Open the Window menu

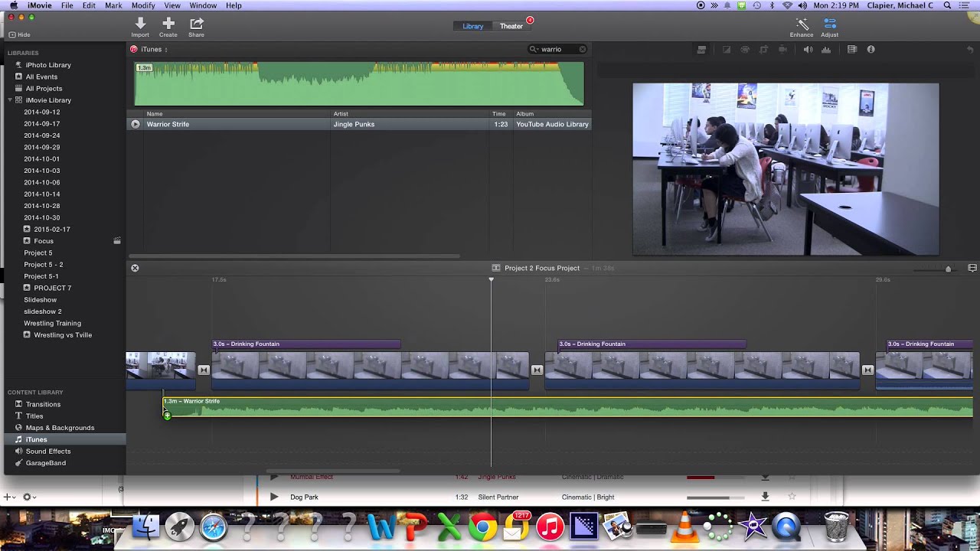[x=203, y=5]
